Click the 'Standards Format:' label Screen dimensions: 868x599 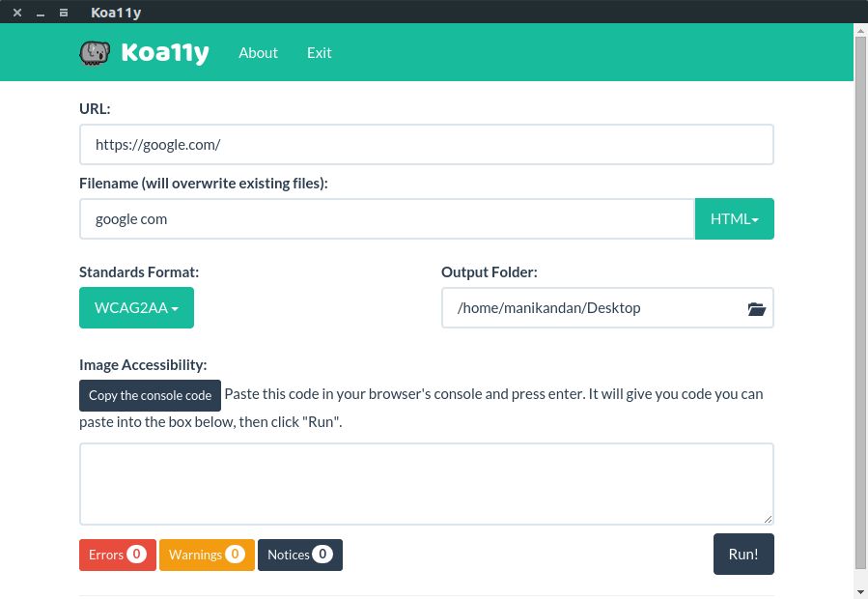click(139, 272)
